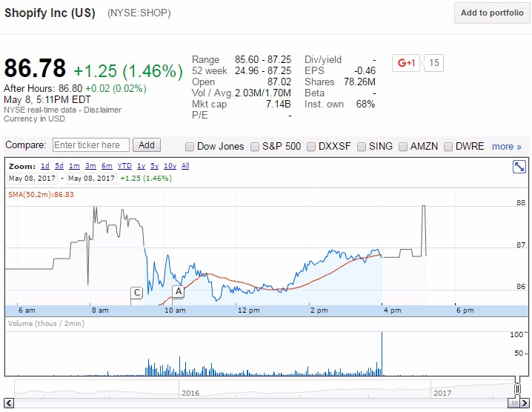
Task: Set chart zoom to 1d
Action: click(44, 166)
